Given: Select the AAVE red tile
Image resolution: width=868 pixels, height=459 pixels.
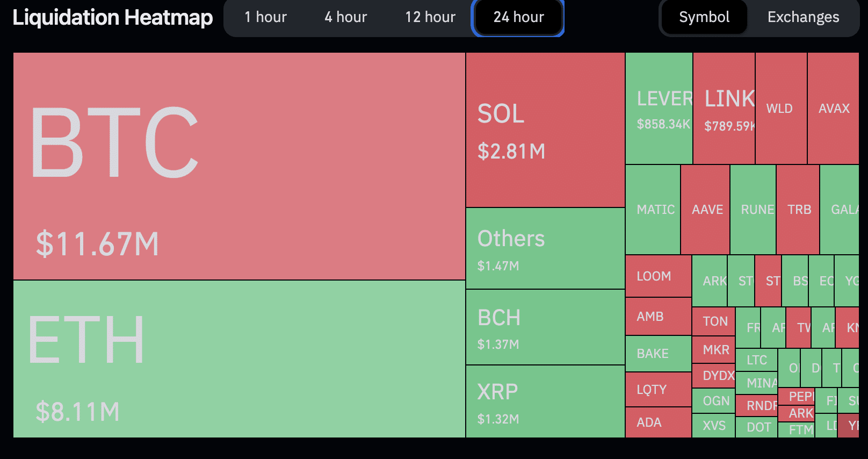Looking at the screenshot, I should [x=705, y=210].
